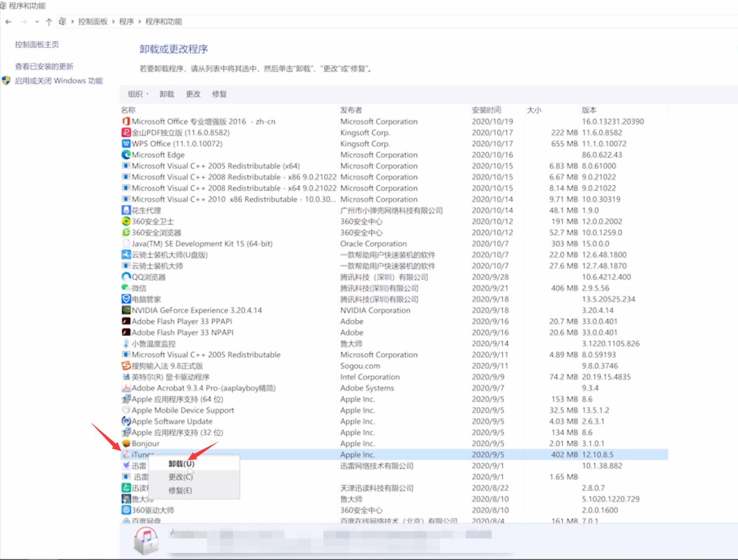Click 2020/10/19 install date cell
This screenshot has width=738, height=560.
pos(492,121)
